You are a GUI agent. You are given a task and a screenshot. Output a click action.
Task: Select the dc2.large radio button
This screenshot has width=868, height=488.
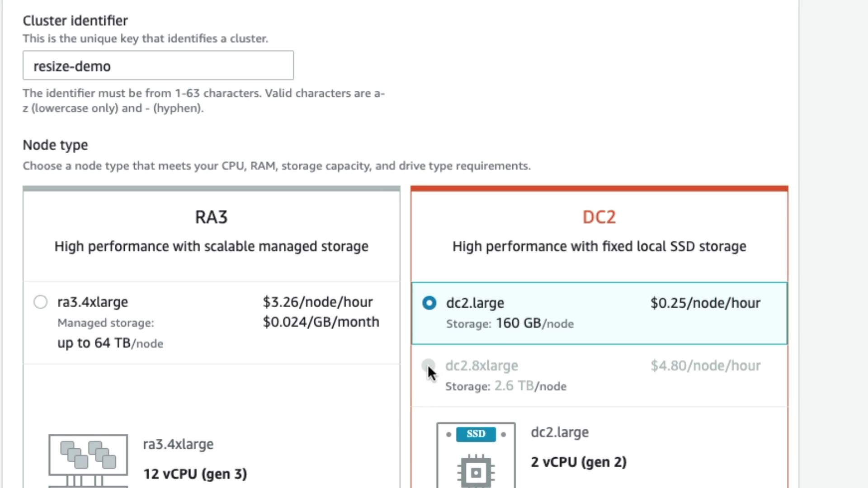(429, 303)
